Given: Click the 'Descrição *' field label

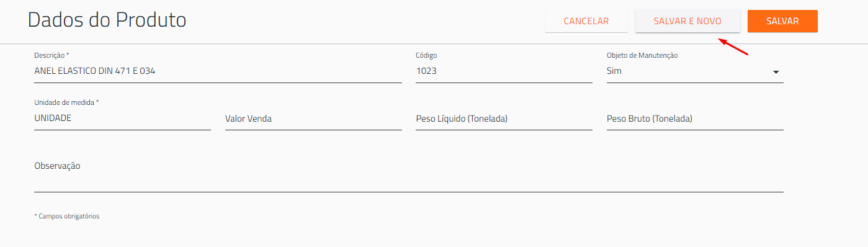Looking at the screenshot, I should click(x=51, y=55).
